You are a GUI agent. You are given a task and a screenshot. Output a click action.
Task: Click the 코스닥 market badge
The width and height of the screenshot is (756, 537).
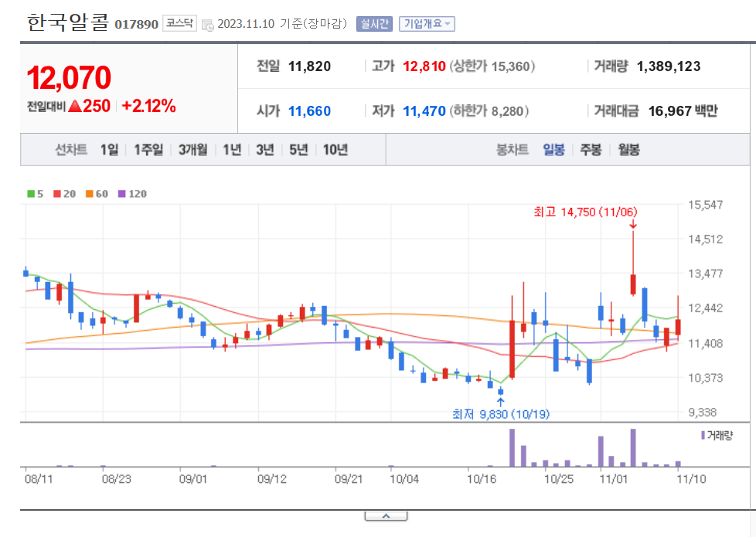(179, 23)
